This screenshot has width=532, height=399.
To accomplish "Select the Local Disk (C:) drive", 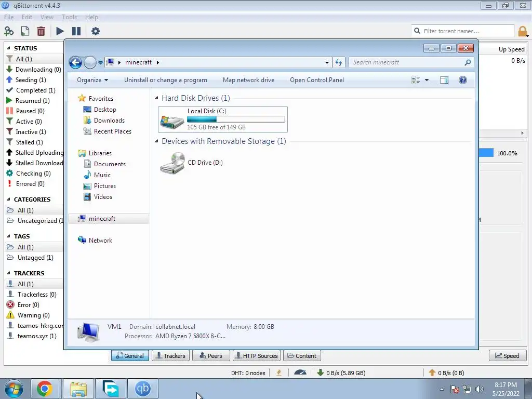I will (x=223, y=119).
